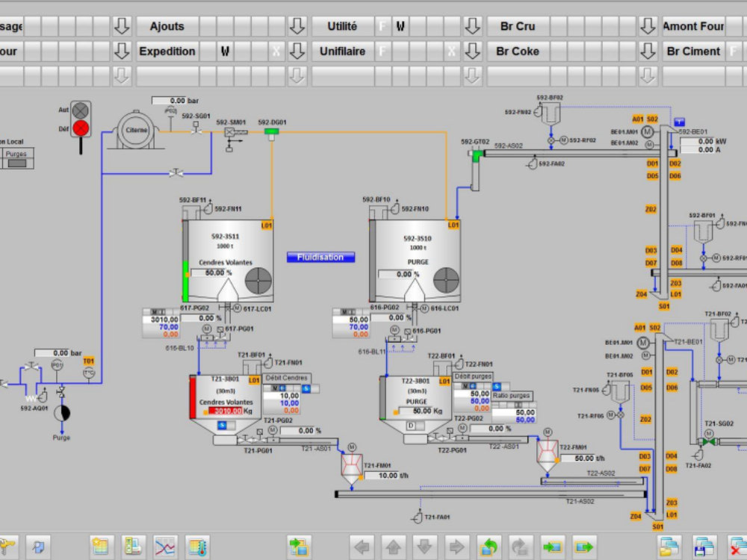Click the open-folder windows icon

pos(669,547)
